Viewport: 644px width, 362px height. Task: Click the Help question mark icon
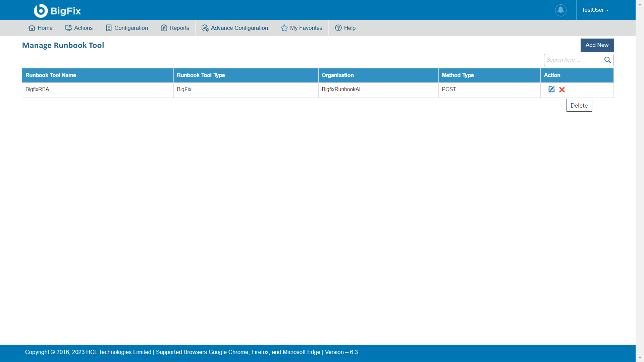pos(338,28)
